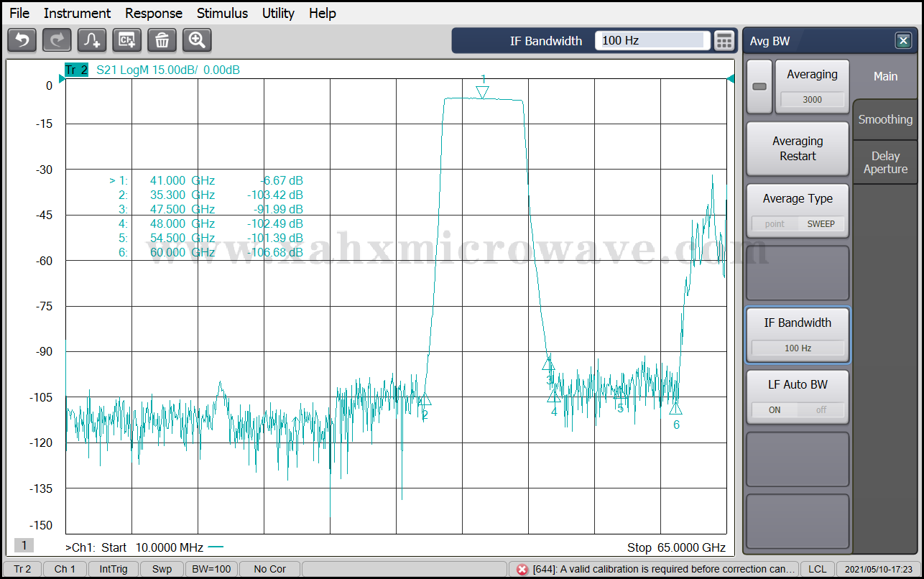This screenshot has height=579, width=924.
Task: Toggle the Averaging on/off indicator button
Action: [759, 87]
